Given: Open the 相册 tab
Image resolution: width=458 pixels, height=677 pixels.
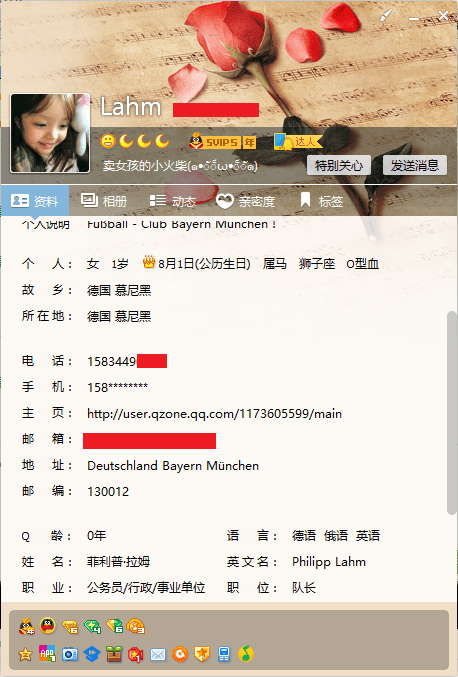Looking at the screenshot, I should point(104,201).
